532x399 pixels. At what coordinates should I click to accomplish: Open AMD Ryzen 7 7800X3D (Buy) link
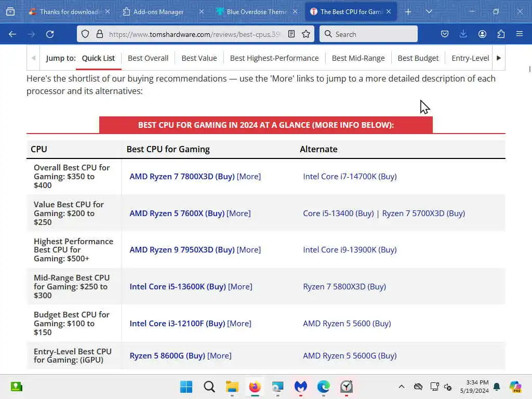[x=182, y=177]
